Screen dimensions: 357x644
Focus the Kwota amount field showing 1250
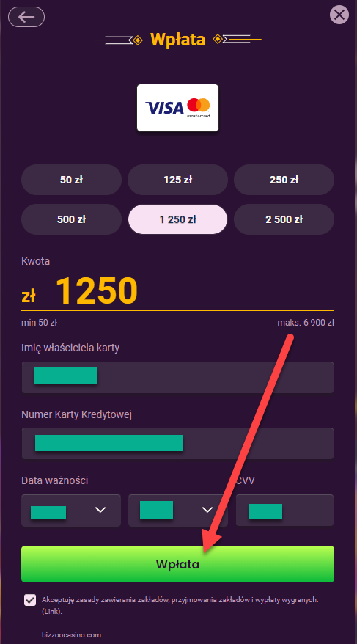(x=177, y=291)
